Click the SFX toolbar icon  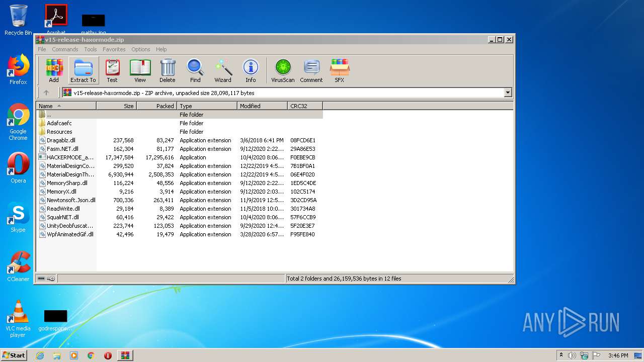pos(340,70)
